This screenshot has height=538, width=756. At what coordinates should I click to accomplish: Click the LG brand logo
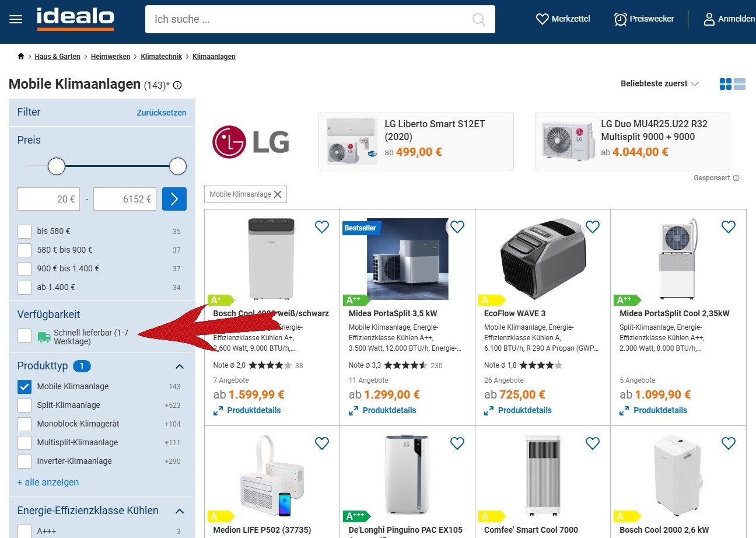(251, 142)
